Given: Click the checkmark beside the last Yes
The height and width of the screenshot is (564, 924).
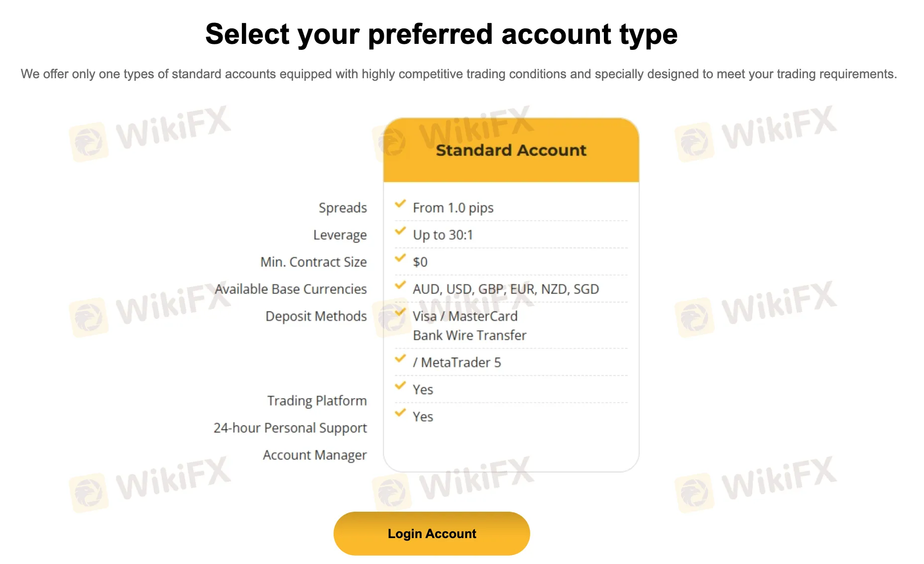Looking at the screenshot, I should [400, 413].
